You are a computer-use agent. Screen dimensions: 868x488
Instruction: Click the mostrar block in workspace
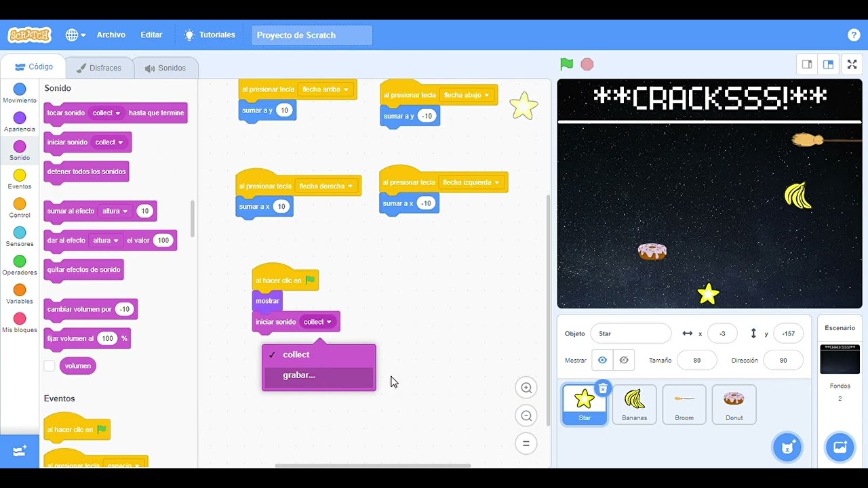coord(267,301)
